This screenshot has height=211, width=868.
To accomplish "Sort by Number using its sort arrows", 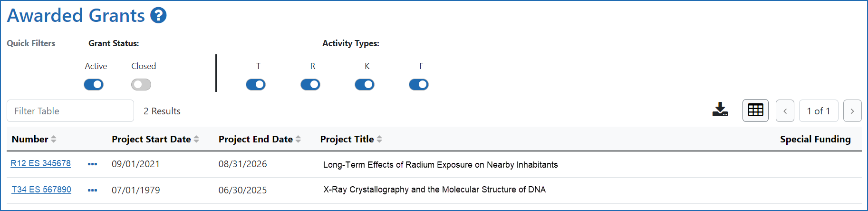I will tap(53, 139).
